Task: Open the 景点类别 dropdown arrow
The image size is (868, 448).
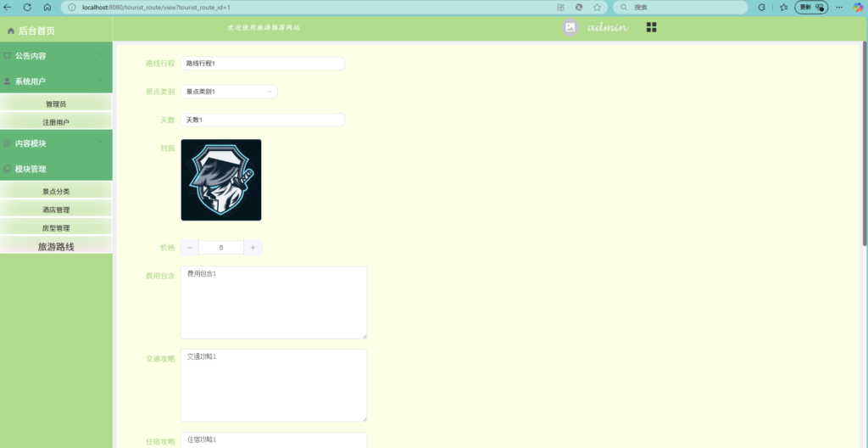Action: [x=270, y=92]
